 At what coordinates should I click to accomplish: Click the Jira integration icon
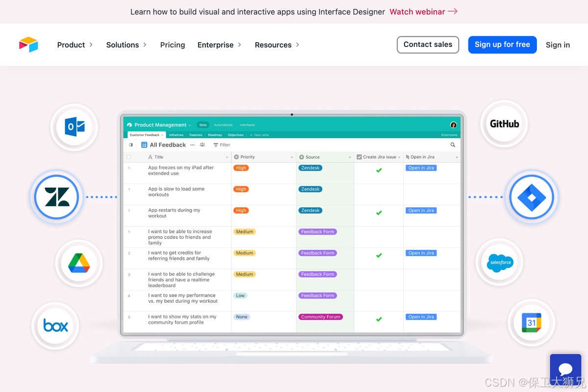tap(531, 197)
